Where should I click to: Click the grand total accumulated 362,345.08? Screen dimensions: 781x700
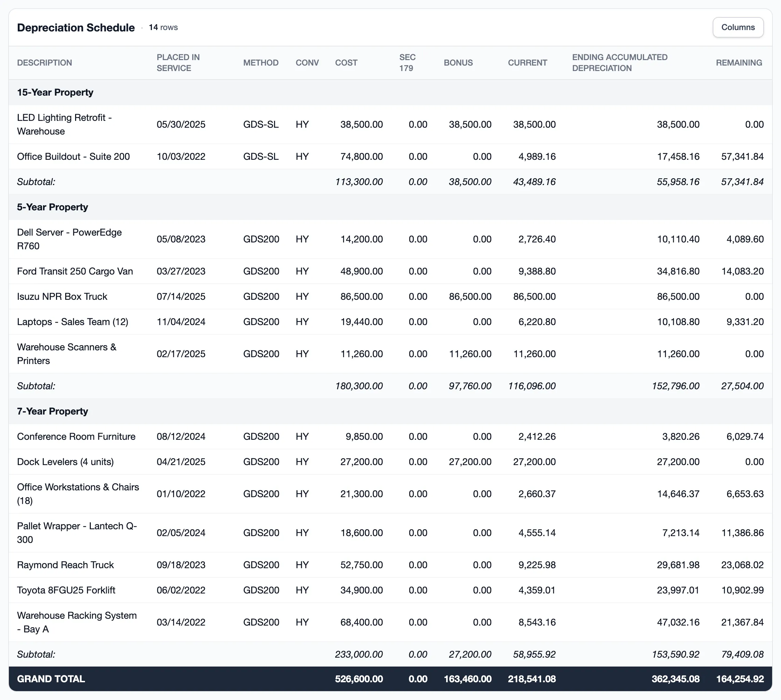click(x=675, y=679)
